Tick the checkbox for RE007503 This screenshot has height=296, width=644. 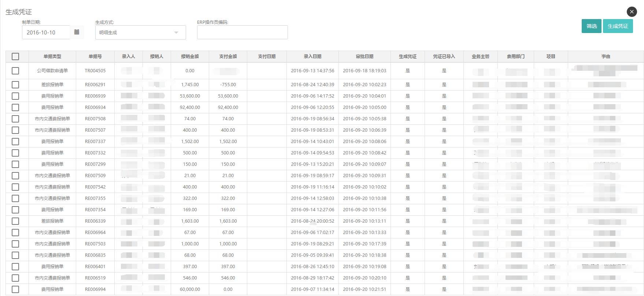point(15,244)
